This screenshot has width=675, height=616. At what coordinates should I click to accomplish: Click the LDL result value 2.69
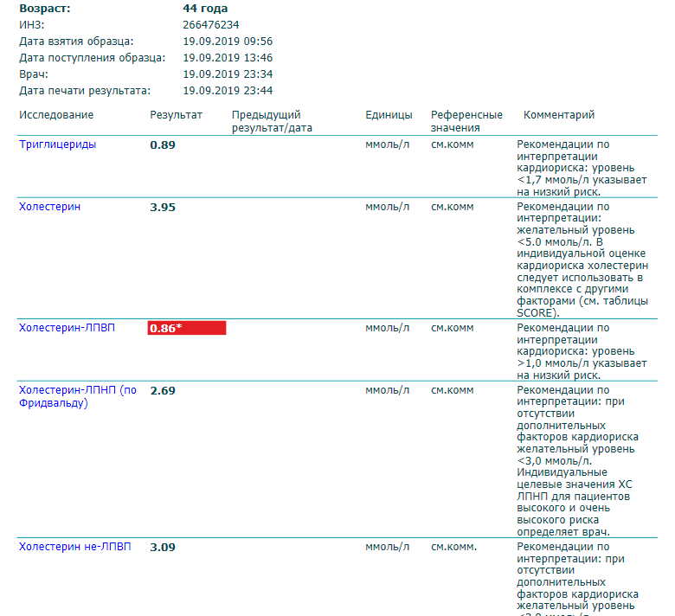pos(163,390)
